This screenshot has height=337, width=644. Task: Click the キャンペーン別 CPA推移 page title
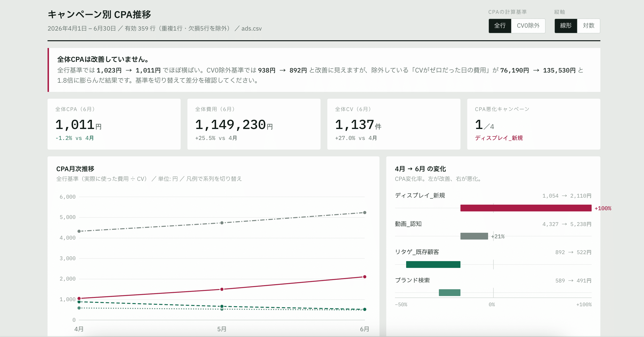tap(99, 15)
